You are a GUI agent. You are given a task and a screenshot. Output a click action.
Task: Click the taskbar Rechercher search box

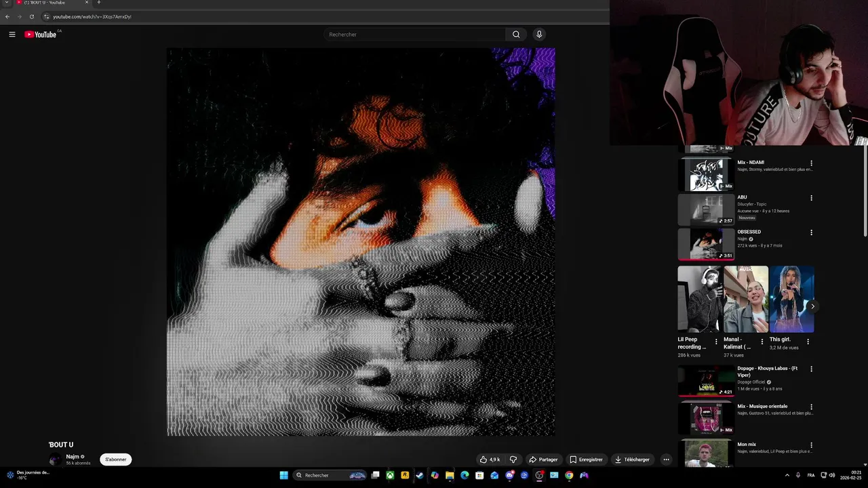pyautogui.click(x=331, y=475)
